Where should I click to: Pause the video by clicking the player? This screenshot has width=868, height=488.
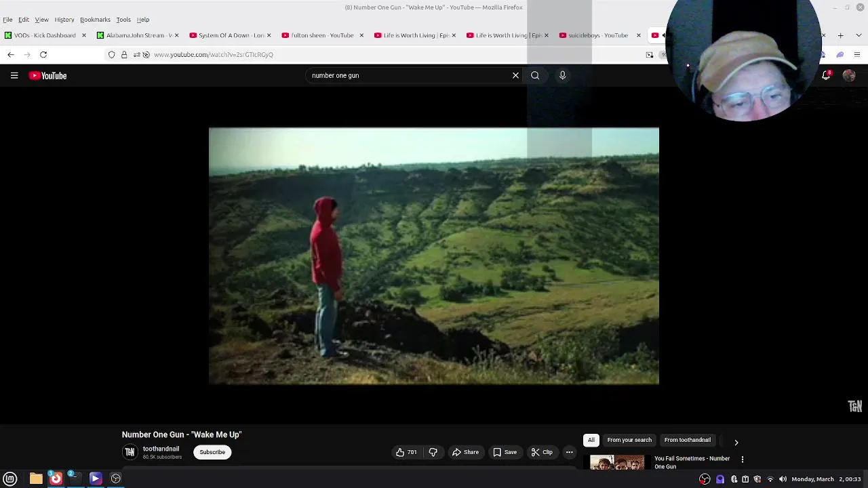click(434, 256)
